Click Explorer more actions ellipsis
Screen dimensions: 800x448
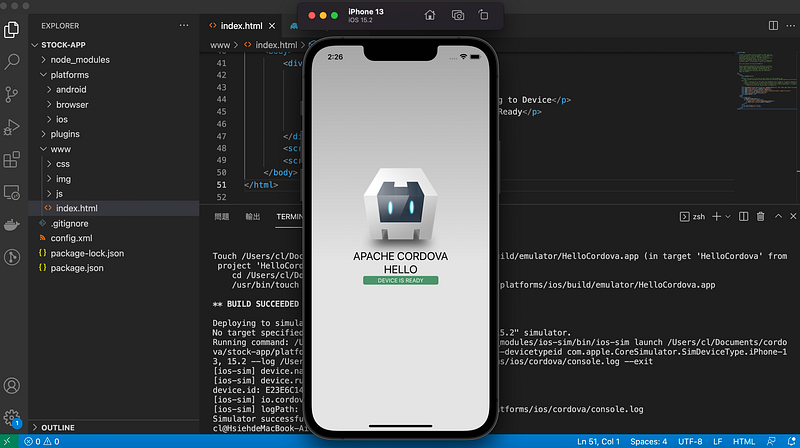184,26
